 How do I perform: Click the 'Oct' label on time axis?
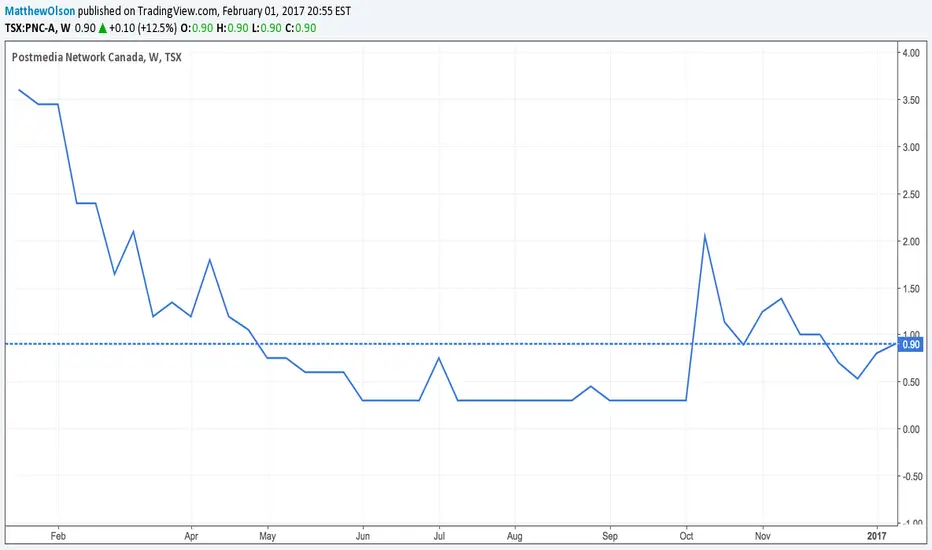687,536
